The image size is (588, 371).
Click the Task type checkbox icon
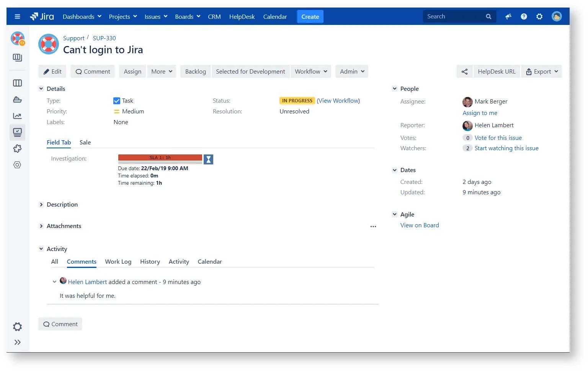pyautogui.click(x=117, y=101)
